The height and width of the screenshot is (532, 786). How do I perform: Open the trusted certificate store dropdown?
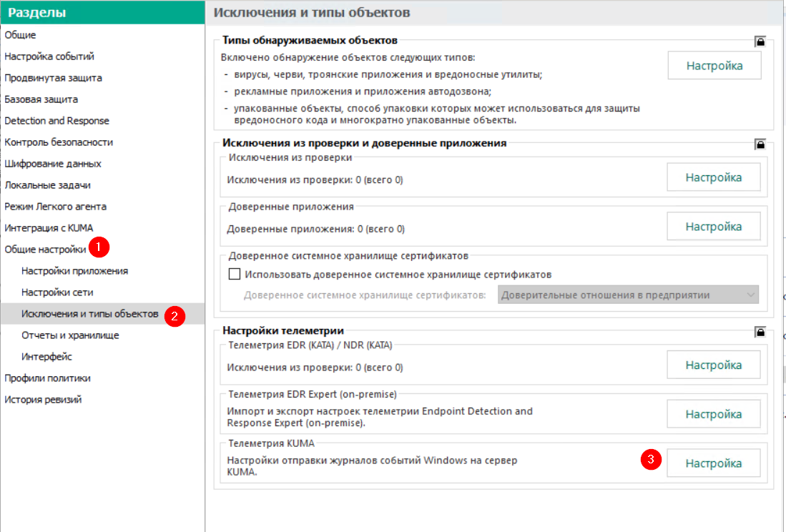628,295
